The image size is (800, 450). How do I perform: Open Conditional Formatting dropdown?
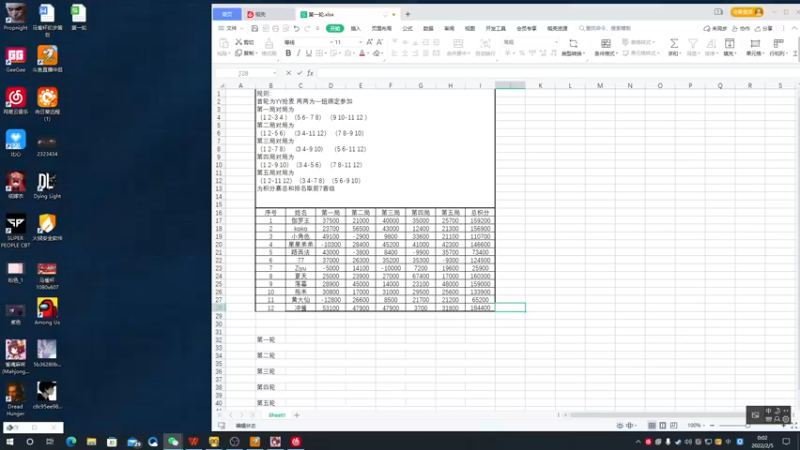click(x=606, y=47)
